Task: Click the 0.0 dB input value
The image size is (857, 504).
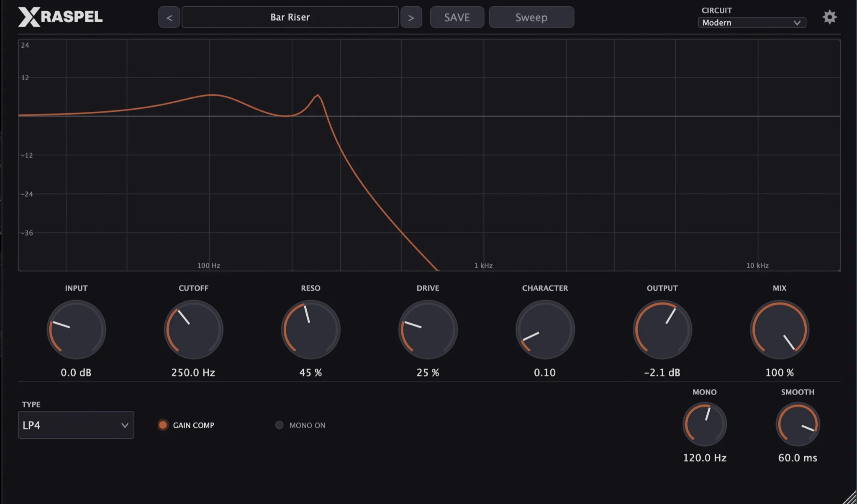Action: click(76, 373)
